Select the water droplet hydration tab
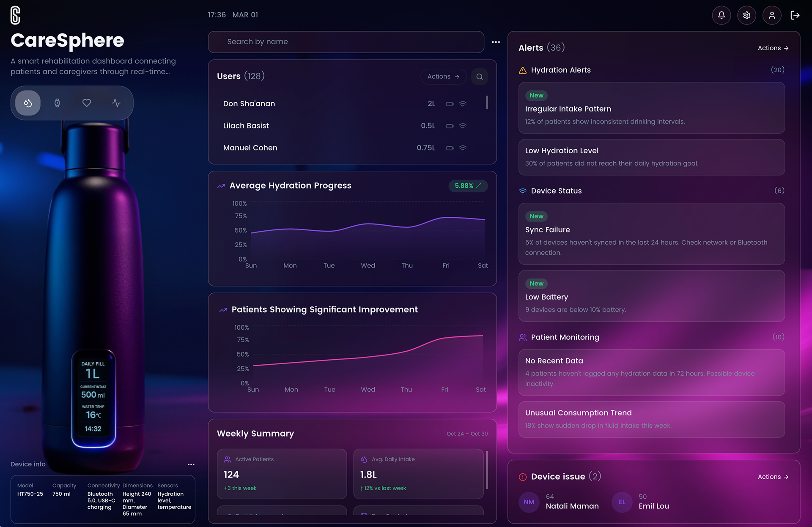Screen dimensions: 812x527 point(28,103)
